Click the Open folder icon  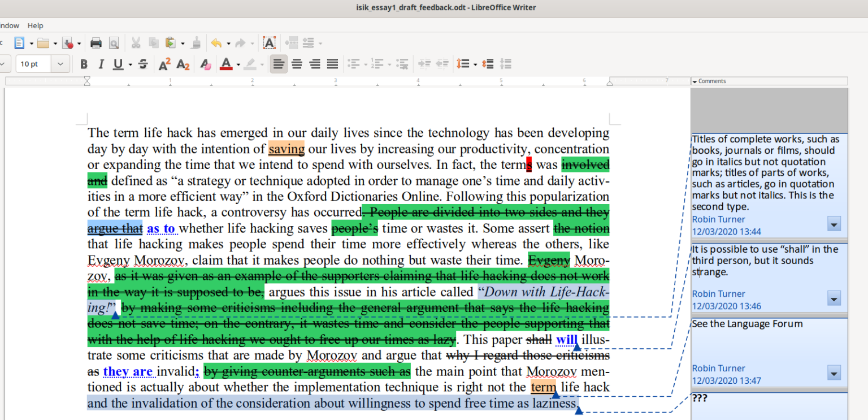pyautogui.click(x=44, y=43)
